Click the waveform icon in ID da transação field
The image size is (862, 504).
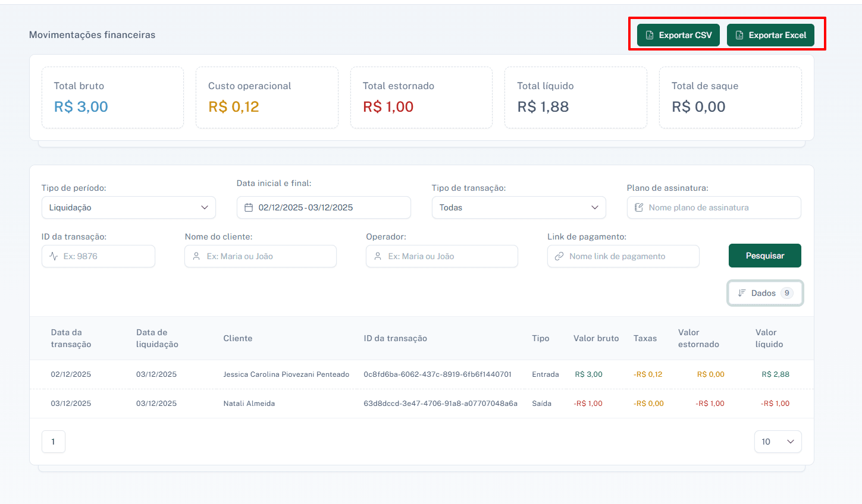coord(52,256)
